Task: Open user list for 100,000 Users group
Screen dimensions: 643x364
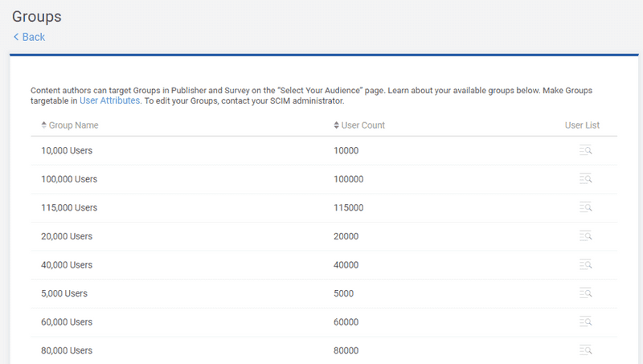Action: click(586, 179)
